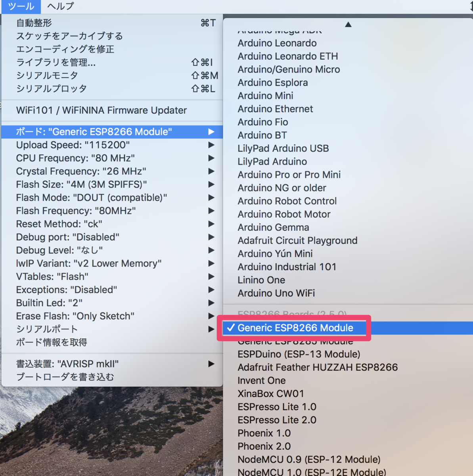Select Arduino Robot Control board
Viewport: 473px width, 476px height.
348,201
